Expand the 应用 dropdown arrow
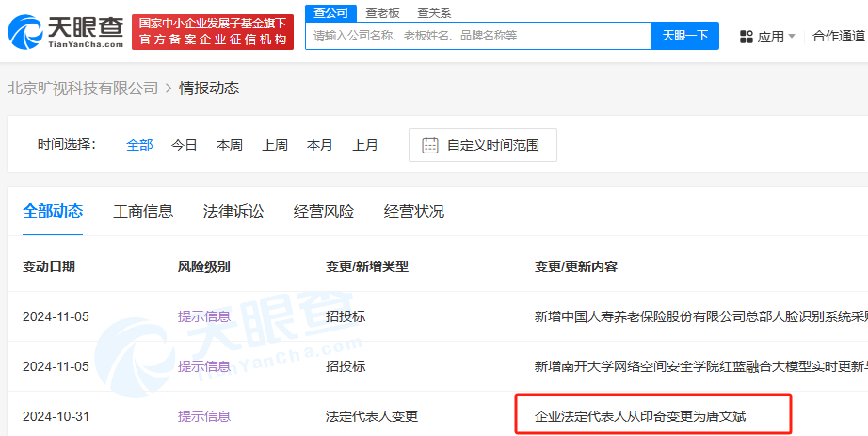This screenshot has width=868, height=436. tap(791, 37)
